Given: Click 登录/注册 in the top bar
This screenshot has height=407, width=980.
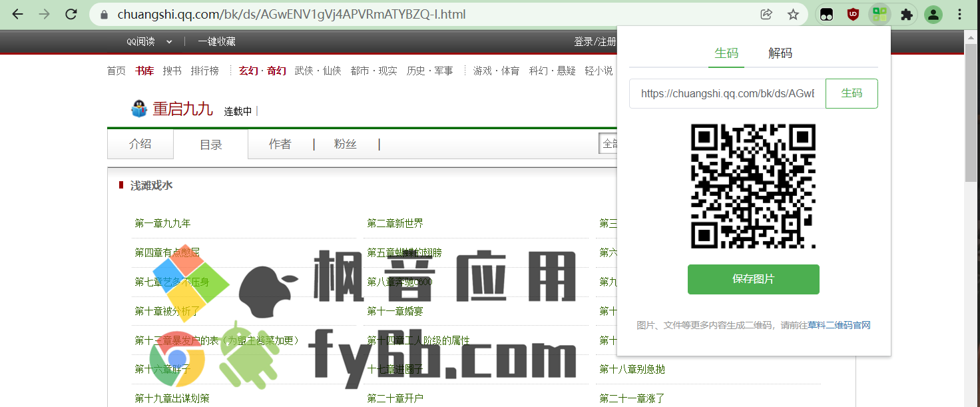Looking at the screenshot, I should (x=595, y=41).
